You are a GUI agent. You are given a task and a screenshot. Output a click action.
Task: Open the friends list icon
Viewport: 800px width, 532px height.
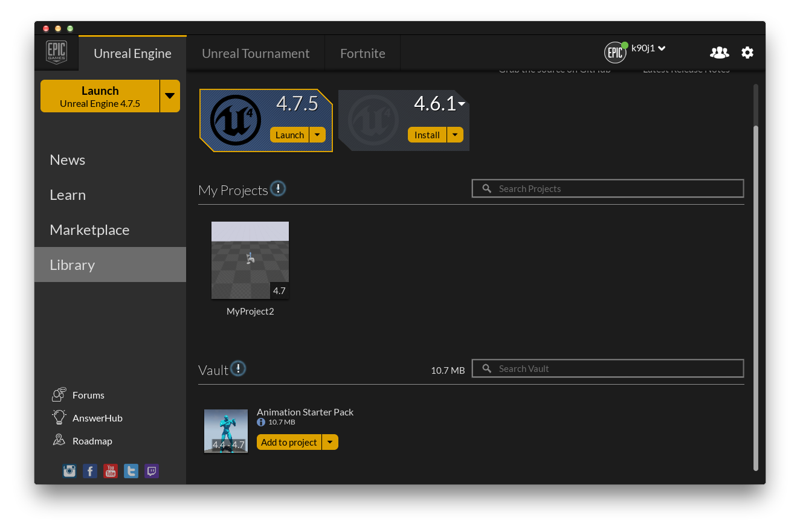coord(719,53)
